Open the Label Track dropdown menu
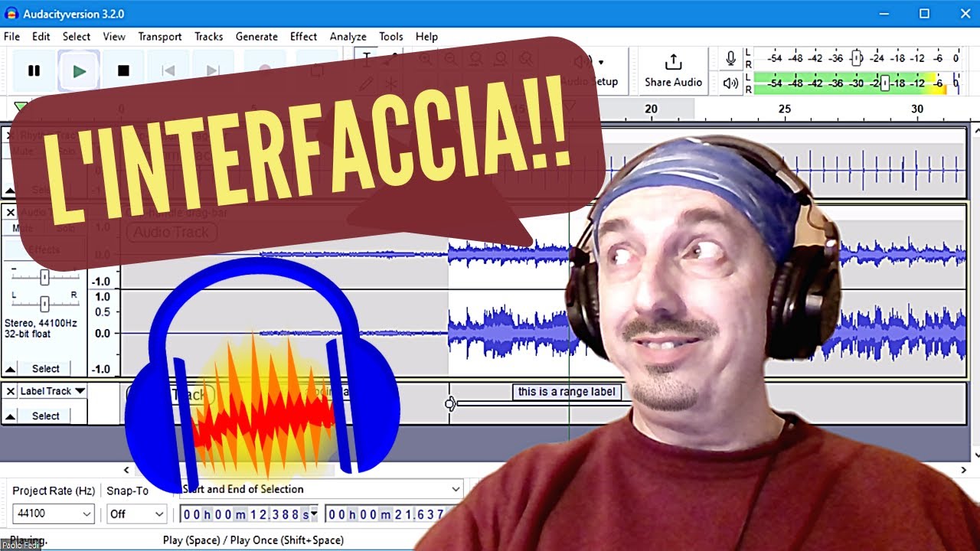 pos(53,391)
